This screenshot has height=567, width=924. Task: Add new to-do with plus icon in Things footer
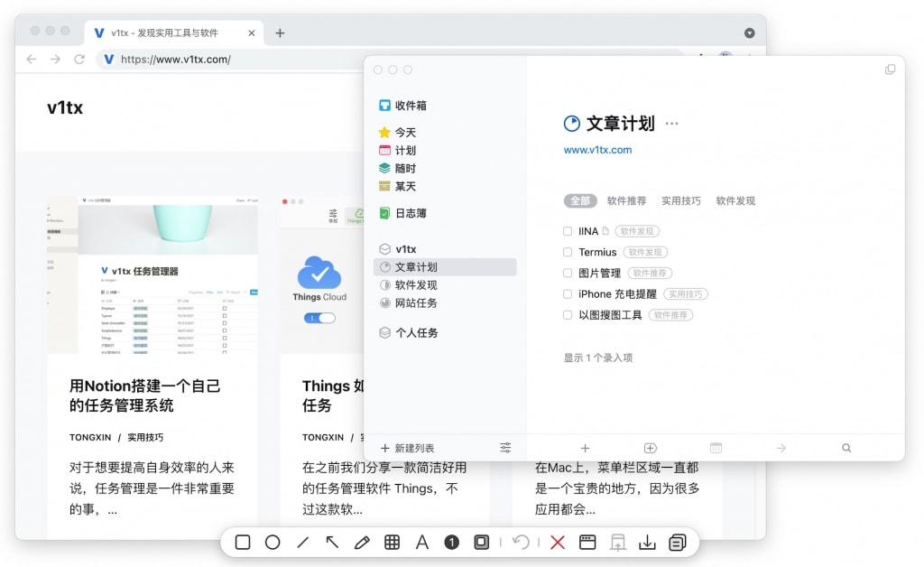(x=585, y=448)
